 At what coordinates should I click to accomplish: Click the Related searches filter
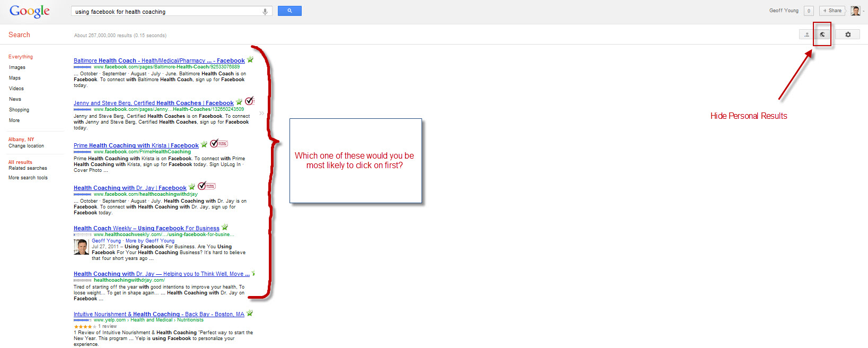pyautogui.click(x=28, y=168)
